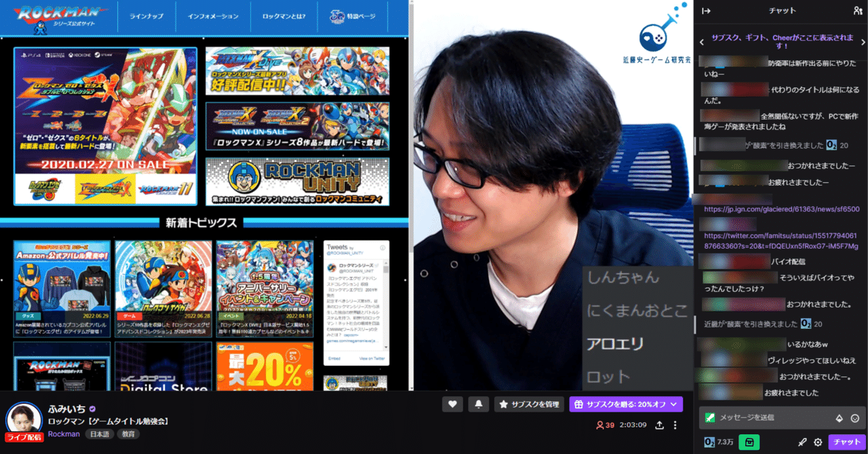868x454 pixels.
Task: Open the Rockman game category link
Action: [64, 434]
